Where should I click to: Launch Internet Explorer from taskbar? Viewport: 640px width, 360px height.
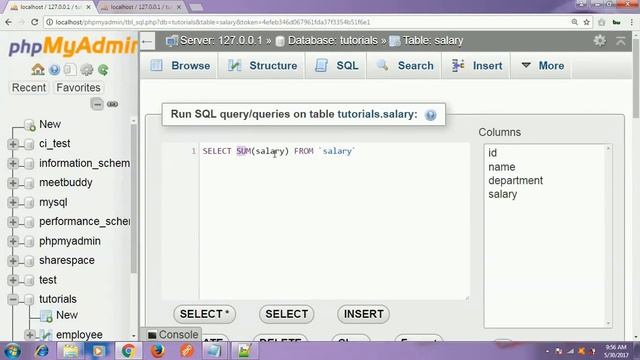pos(42,351)
